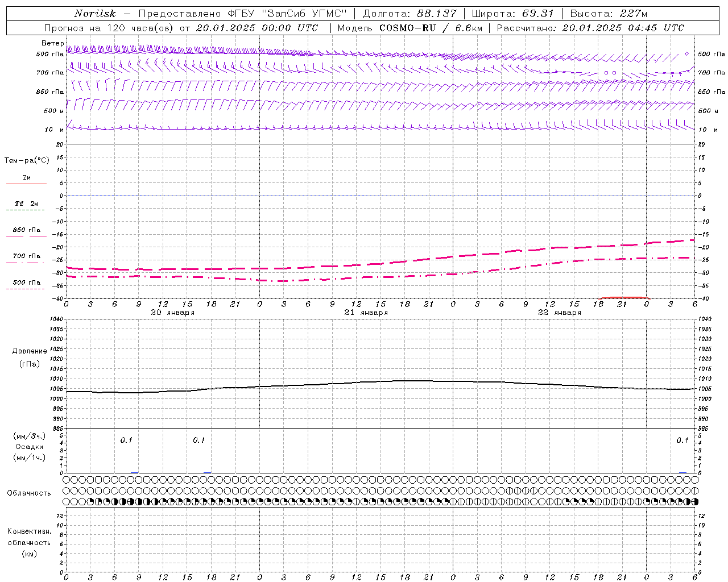
Task: Click 'Рассчитано: 20.01.2025 04:45 UTC' timestamp
Action: (x=590, y=28)
